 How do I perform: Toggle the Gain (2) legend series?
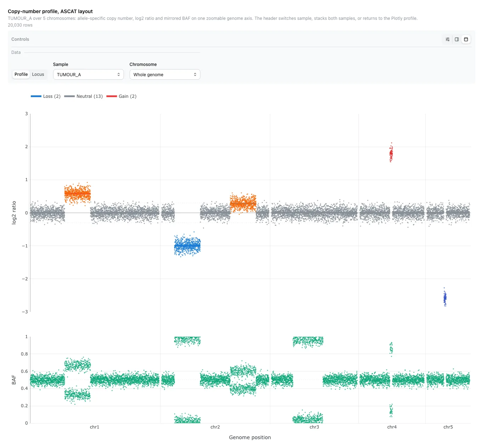[x=121, y=96]
